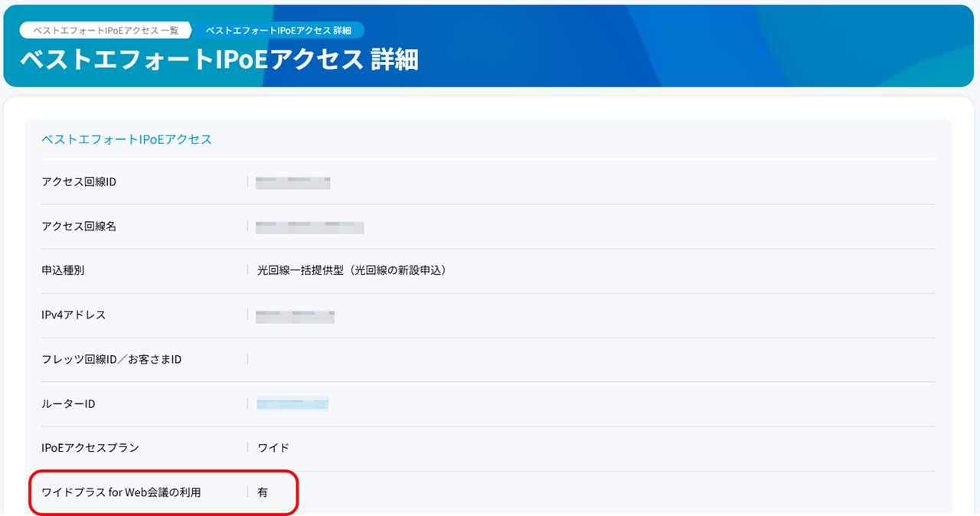Click the 有 value for Web会議の利用
This screenshot has height=516, width=980.
(263, 492)
